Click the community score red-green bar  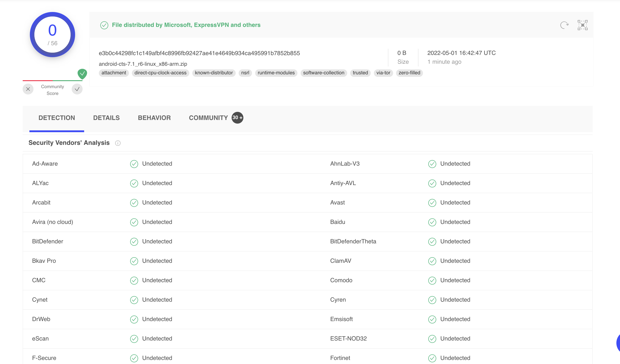[52, 80]
